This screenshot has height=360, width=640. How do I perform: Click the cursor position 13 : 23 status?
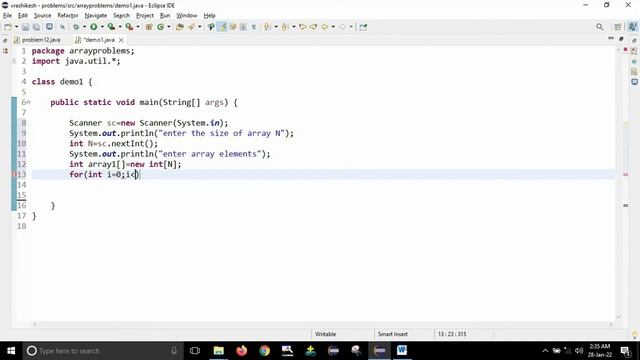coord(452,334)
